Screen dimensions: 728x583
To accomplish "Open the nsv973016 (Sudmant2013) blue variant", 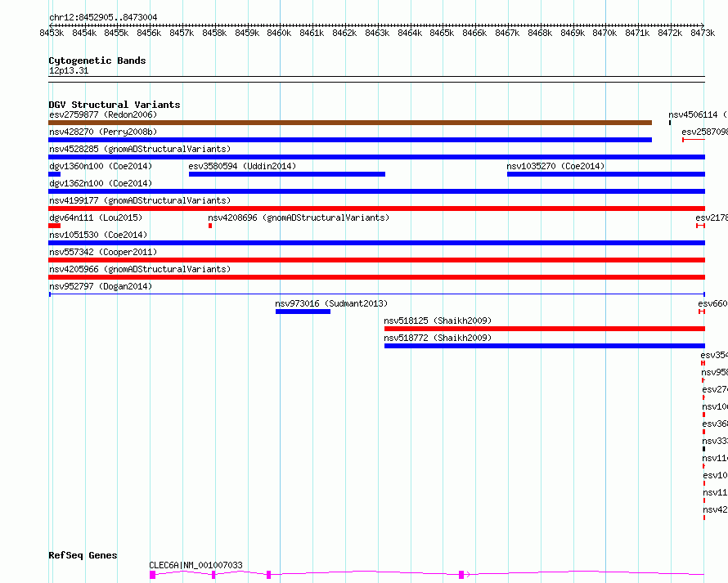I will click(x=303, y=312).
